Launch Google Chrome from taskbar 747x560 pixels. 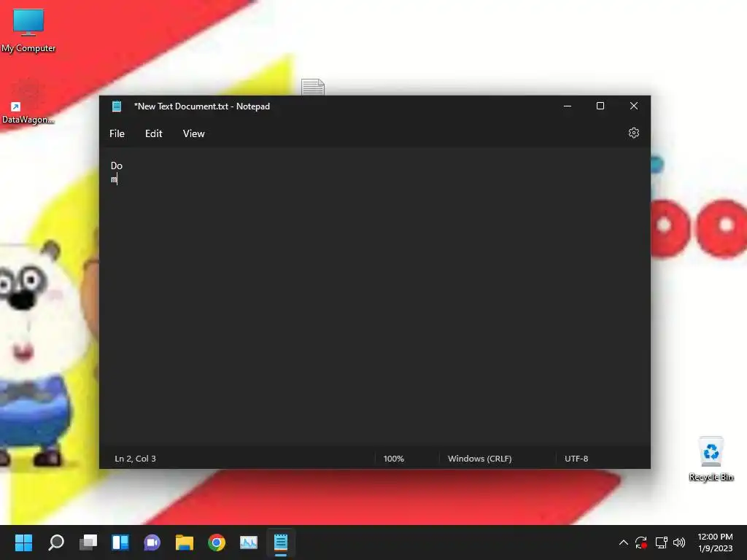pos(216,542)
